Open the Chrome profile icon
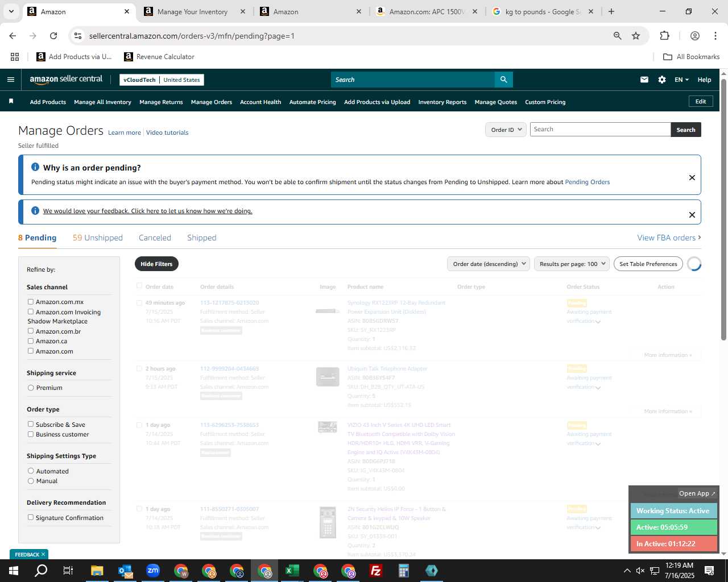Viewport: 728px width, 582px height. point(694,36)
